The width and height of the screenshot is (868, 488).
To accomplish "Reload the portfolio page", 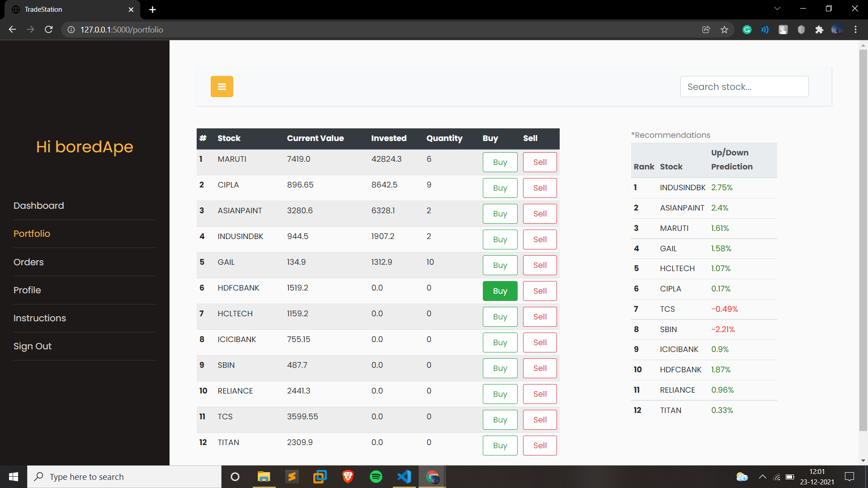I will 49,30.
